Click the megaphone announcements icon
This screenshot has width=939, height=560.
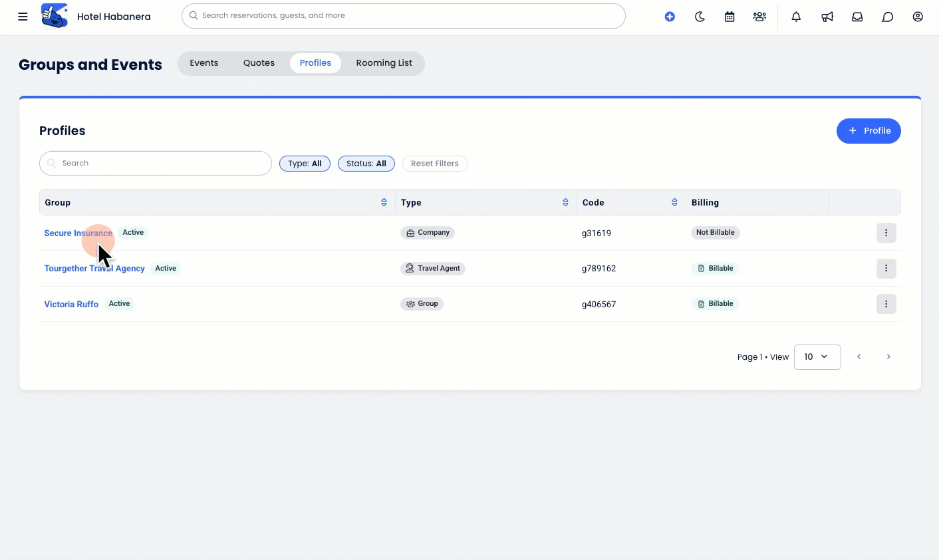tap(827, 17)
